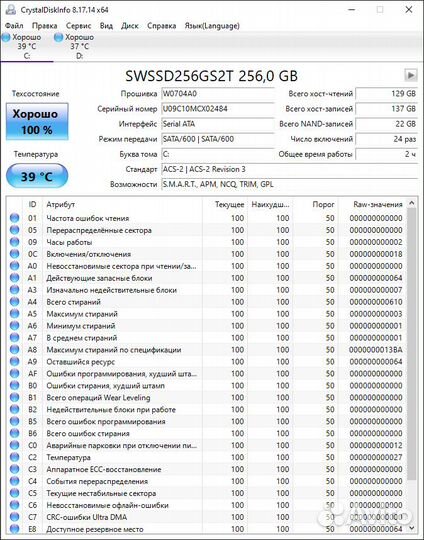Screen dimensions: 424x540
Task: Click status orb for attribute A9 Оставшийся ресурс
Action: click(x=14, y=361)
